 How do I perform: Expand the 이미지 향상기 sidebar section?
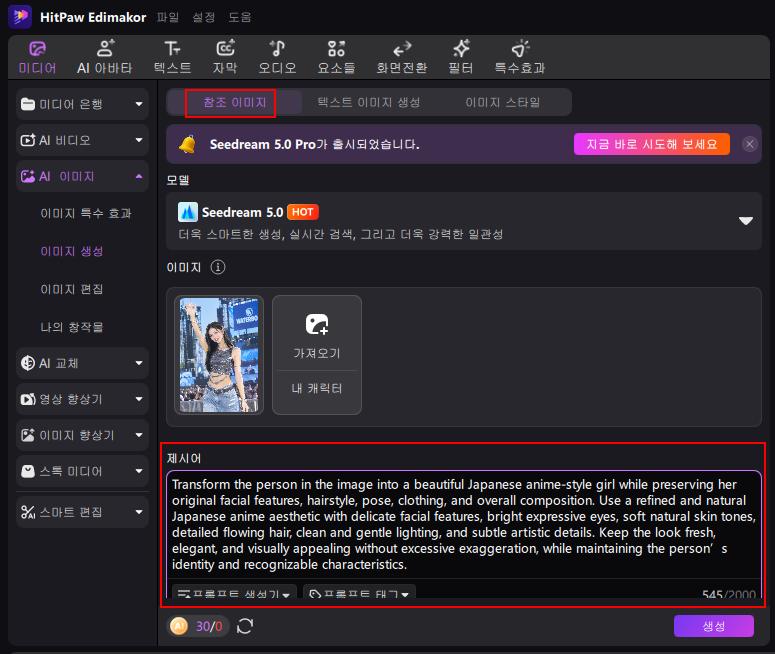tap(83, 436)
